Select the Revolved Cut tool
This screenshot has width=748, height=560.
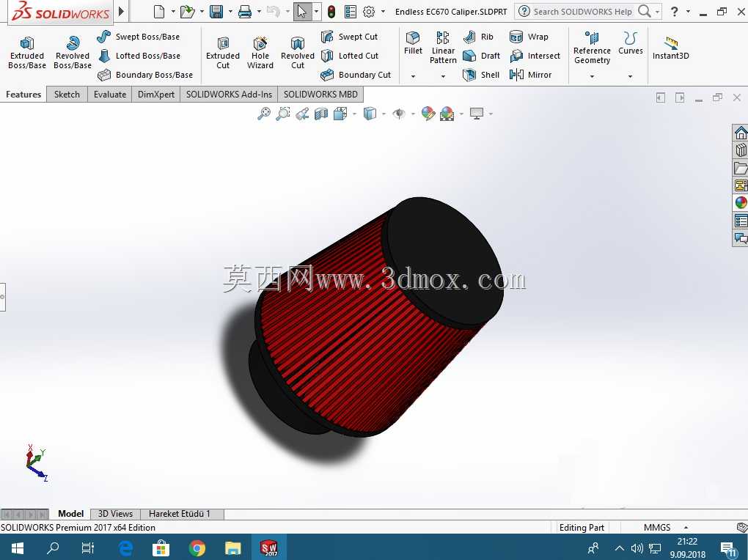(x=298, y=53)
